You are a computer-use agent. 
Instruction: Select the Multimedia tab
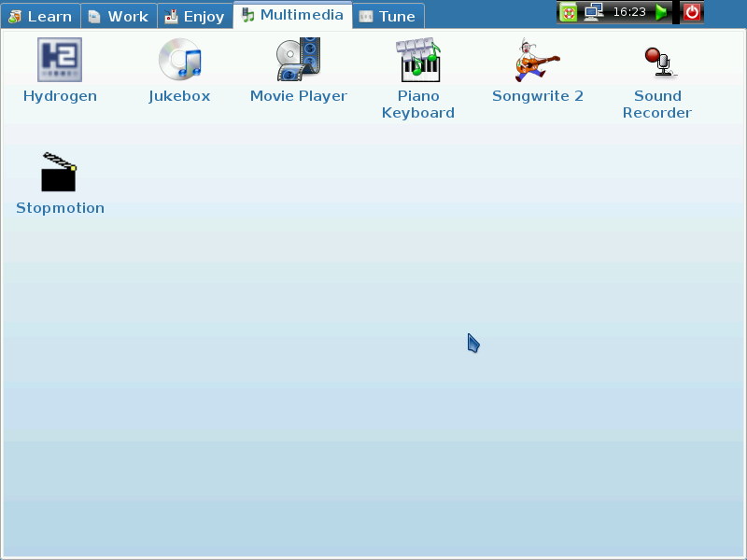pyautogui.click(x=292, y=15)
